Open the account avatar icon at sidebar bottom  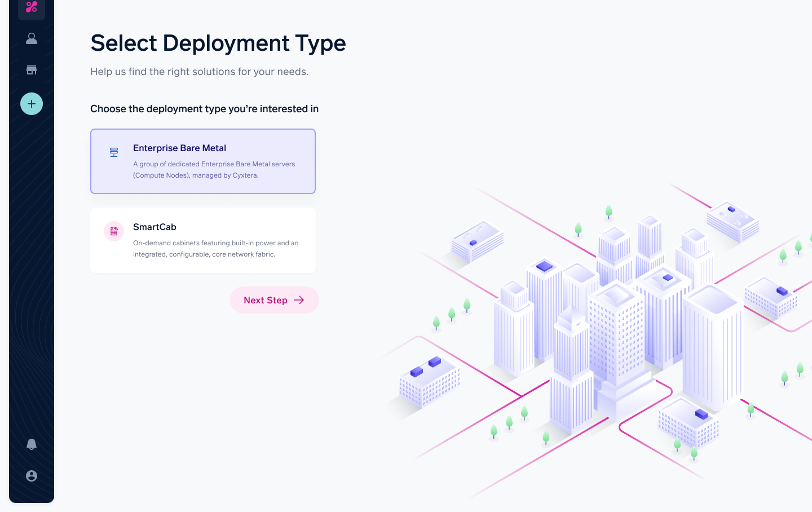pyautogui.click(x=32, y=476)
